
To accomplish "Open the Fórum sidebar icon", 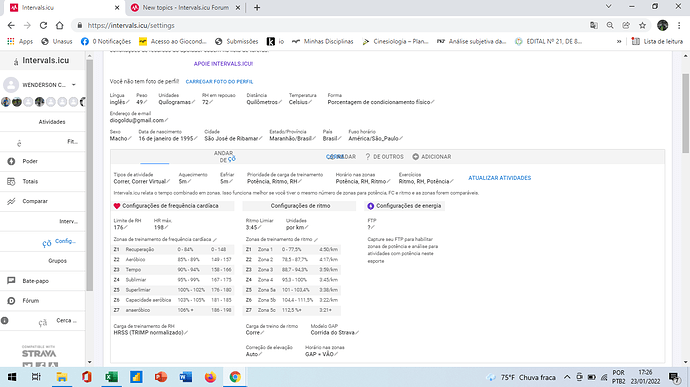I will pyautogui.click(x=11, y=301).
